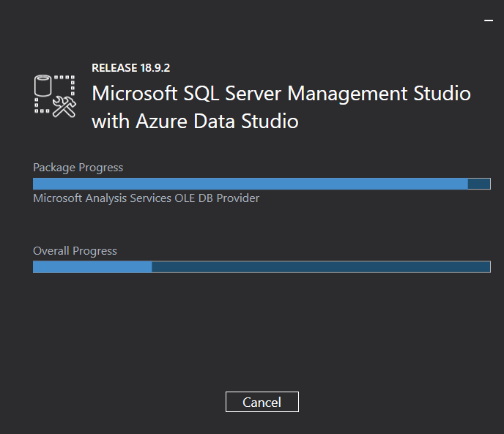Click the unfilled part of Overall Progress
This screenshot has height=434, width=504.
click(x=321, y=267)
